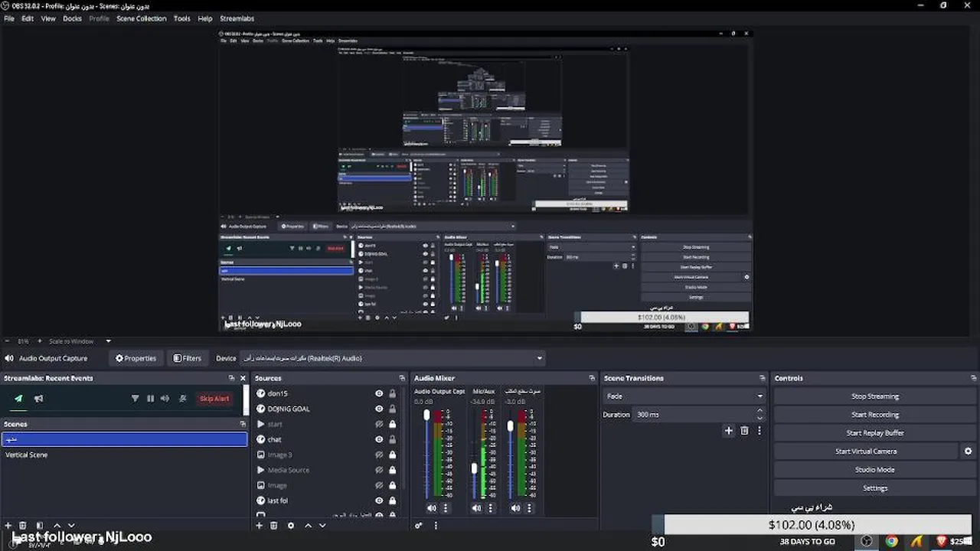980x551 pixels.
Task: Hide the last fol source
Action: 379,500
